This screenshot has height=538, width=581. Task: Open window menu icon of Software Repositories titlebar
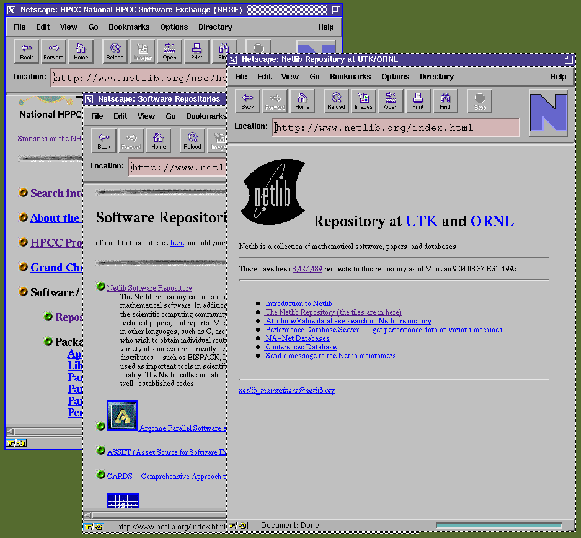(89, 99)
